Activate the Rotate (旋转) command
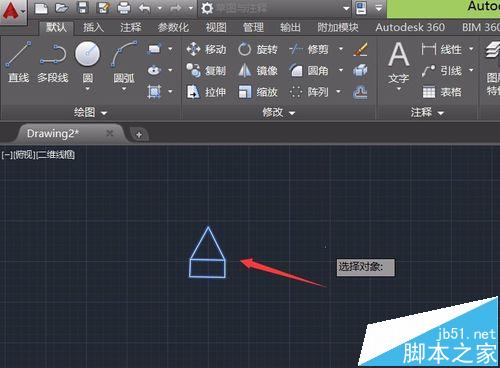 coord(258,49)
